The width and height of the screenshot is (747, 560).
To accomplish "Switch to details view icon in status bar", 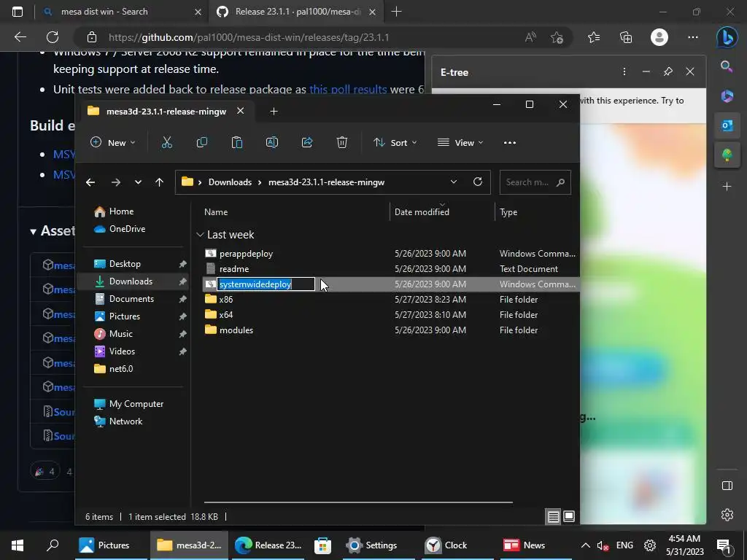I will click(553, 517).
